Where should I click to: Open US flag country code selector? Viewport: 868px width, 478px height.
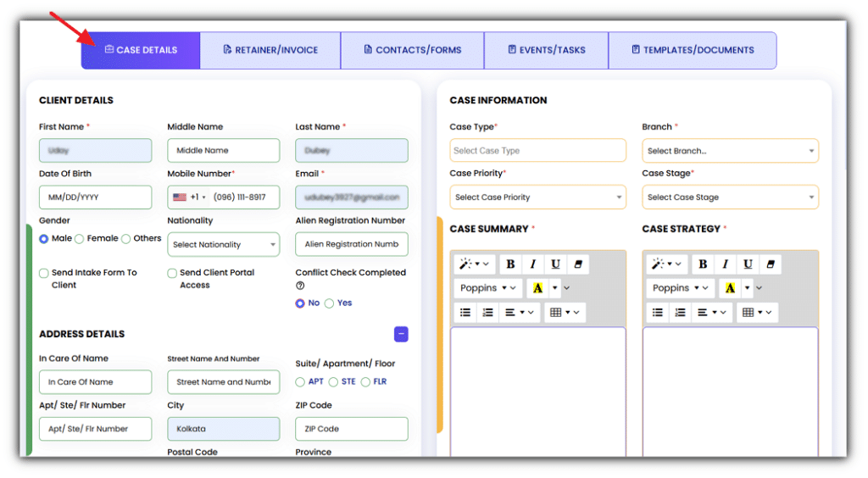coord(188,197)
